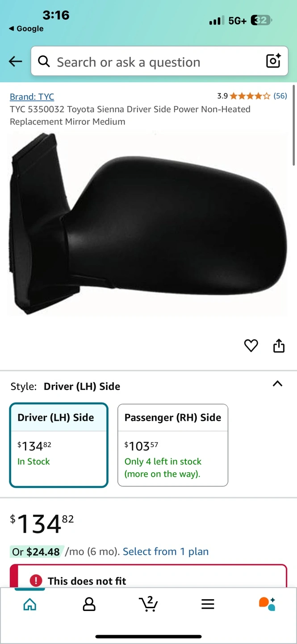297x644 pixels.
Task: Click the page scrollbar handle
Action: point(294,125)
